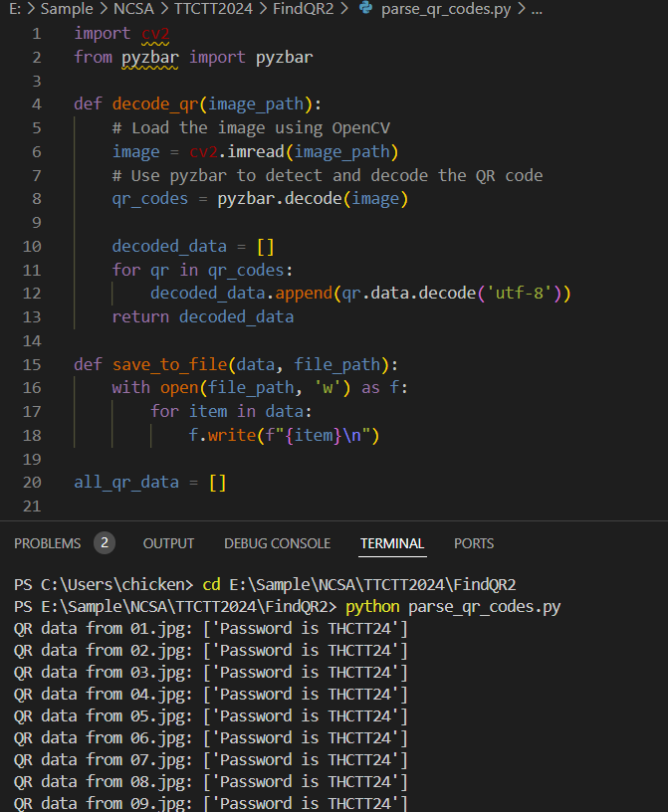
Task: Click the decode_qr function name
Action: pyautogui.click(x=155, y=104)
